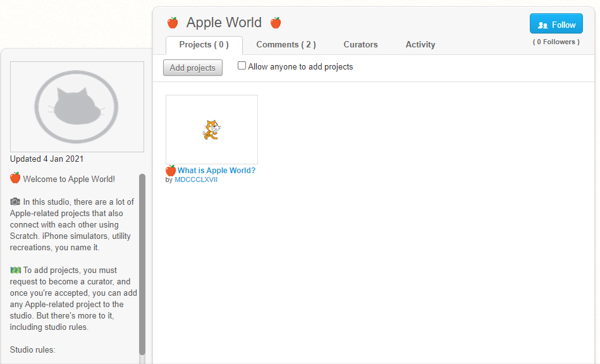Switch to the Comments (2) tab
This screenshot has height=364, width=600.
point(286,45)
